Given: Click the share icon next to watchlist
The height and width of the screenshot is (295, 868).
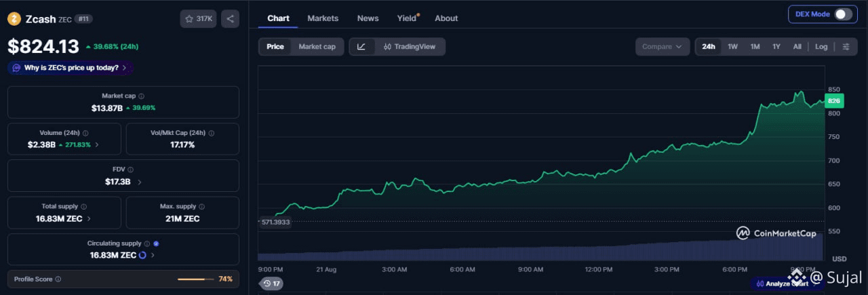Looking at the screenshot, I should (x=230, y=19).
